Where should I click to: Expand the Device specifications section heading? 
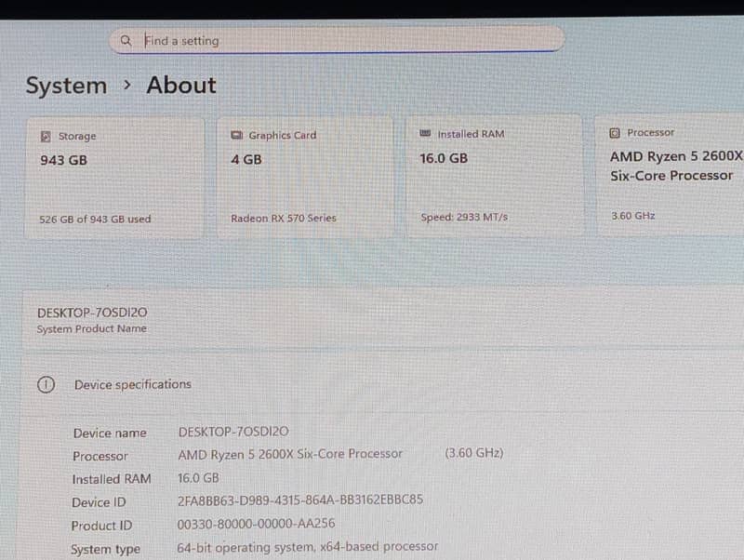[133, 384]
